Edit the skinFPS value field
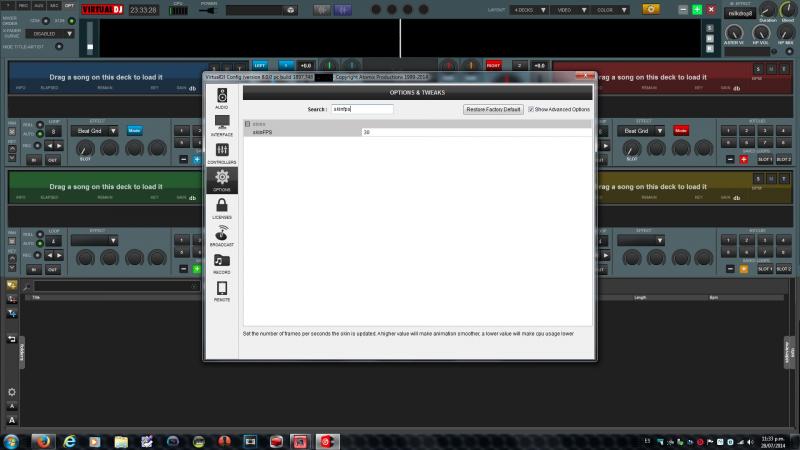The height and width of the screenshot is (450, 800). point(476,132)
